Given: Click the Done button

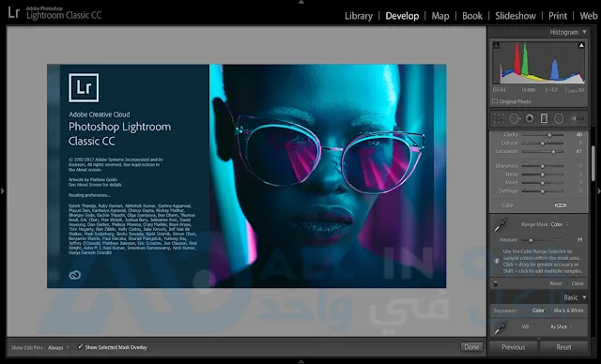Looking at the screenshot, I should point(471,347).
